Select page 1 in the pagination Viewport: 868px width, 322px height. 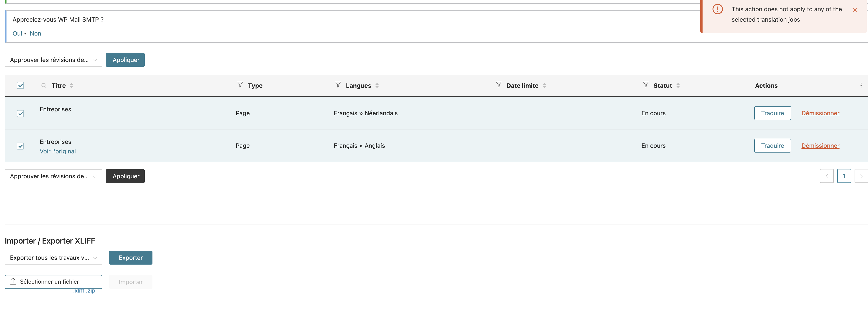(x=844, y=176)
